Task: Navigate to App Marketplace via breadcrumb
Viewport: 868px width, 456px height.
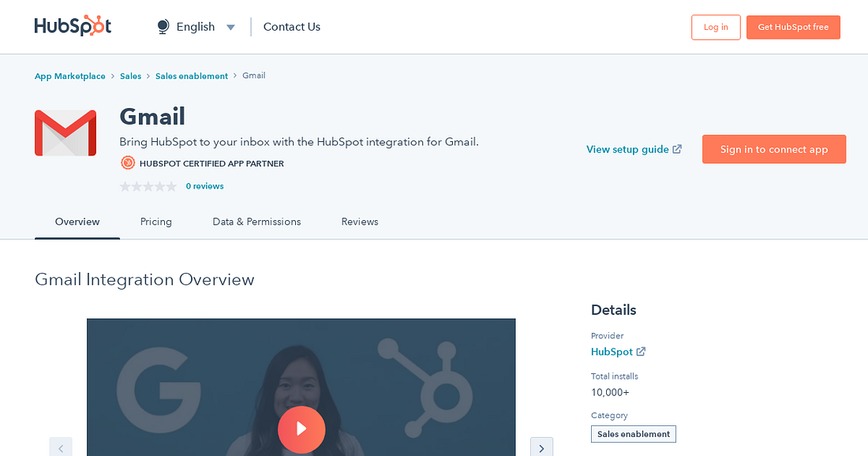Action: click(x=69, y=75)
